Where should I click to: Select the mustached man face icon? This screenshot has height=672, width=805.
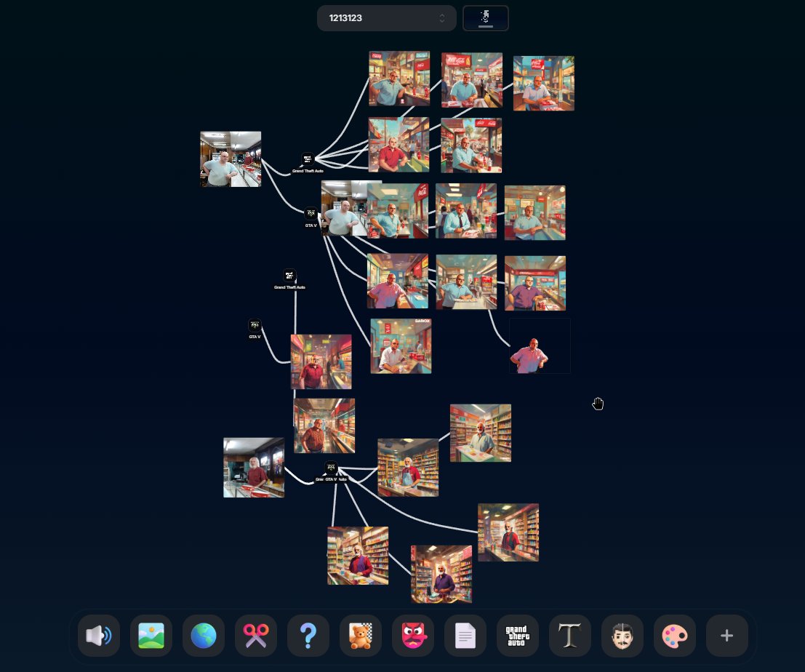[622, 636]
